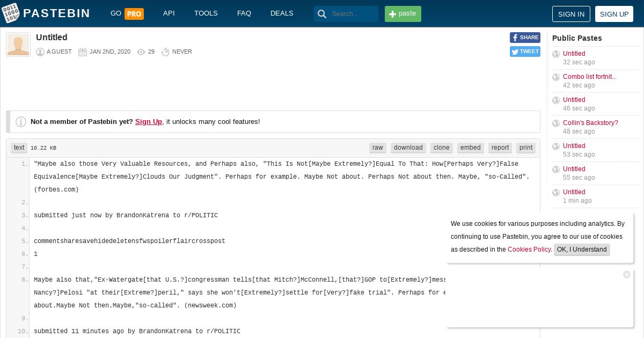The width and height of the screenshot is (644, 338).
Task: Click the guest user avatar thumbnail
Action: [x=18, y=45]
